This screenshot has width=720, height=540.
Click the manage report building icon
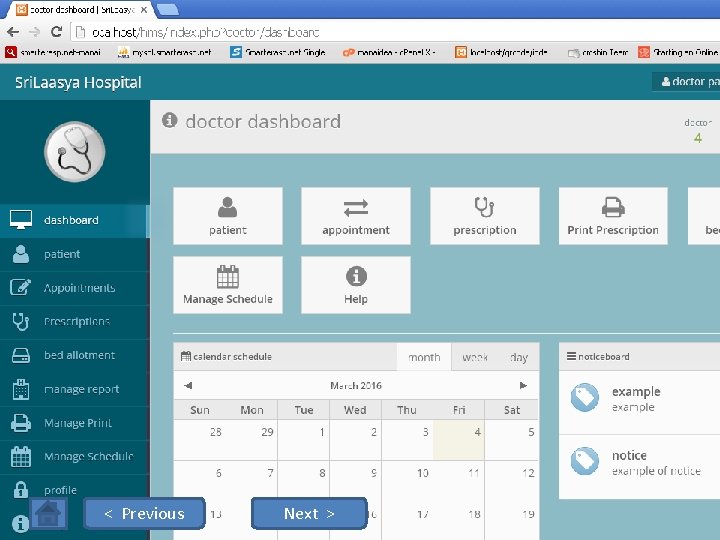click(21, 389)
